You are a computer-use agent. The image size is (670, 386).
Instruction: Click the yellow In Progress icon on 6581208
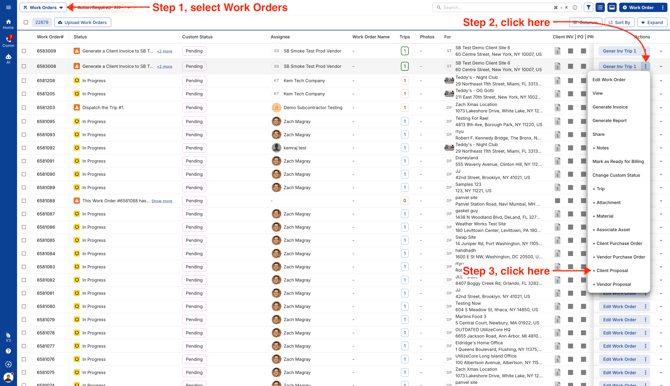click(76, 80)
